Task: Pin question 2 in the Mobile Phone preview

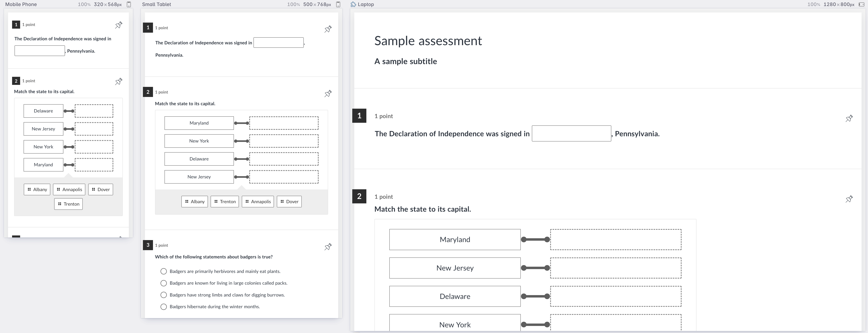Action: coord(119,81)
